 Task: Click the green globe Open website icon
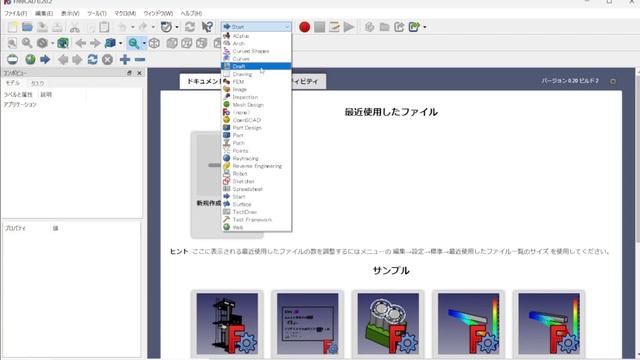coord(30,60)
